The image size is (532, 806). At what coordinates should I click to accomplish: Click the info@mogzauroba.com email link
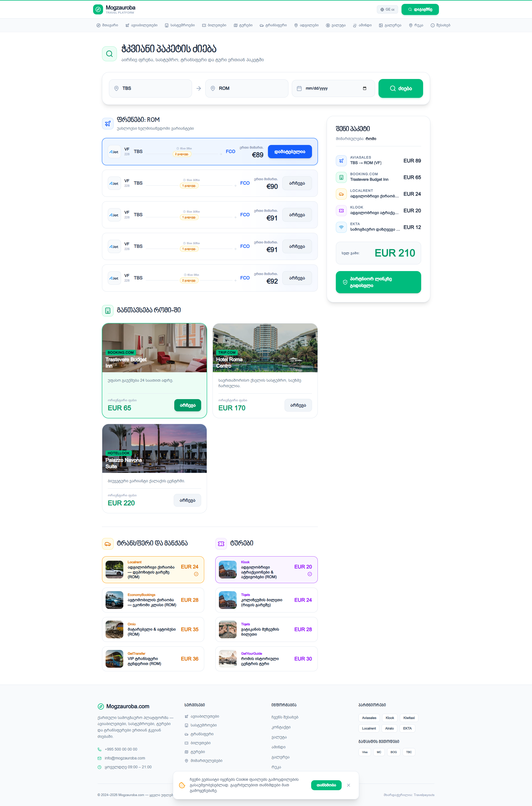point(124,758)
